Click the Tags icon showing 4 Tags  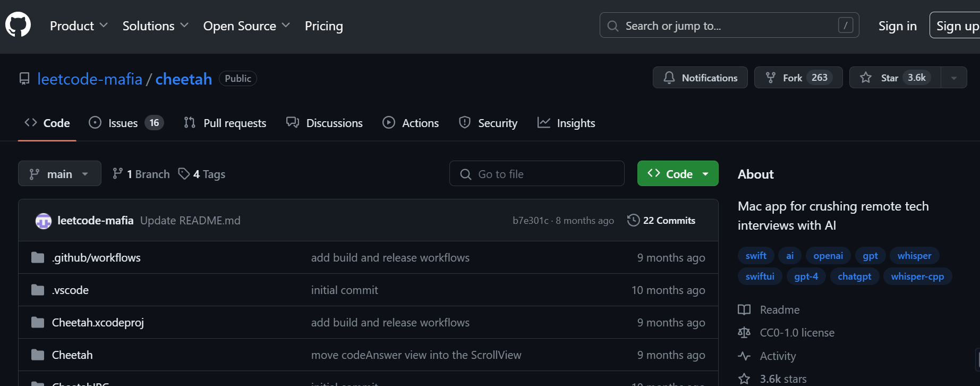coord(184,174)
